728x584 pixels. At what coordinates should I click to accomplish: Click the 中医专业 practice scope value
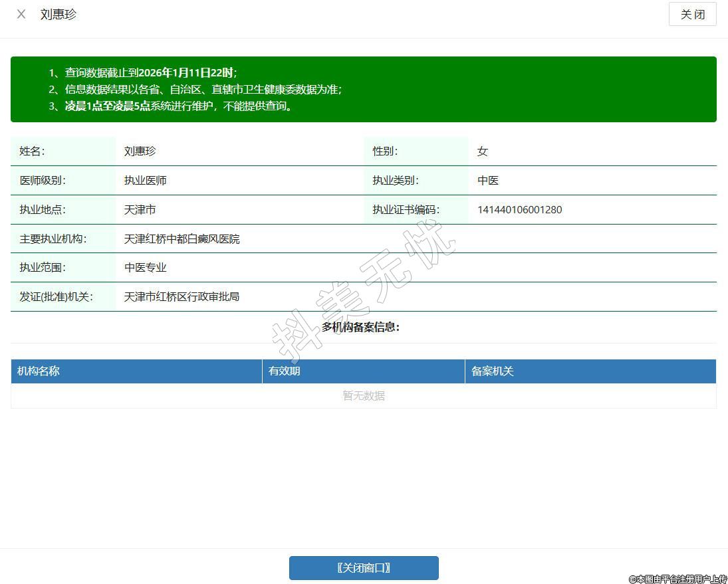click(146, 268)
